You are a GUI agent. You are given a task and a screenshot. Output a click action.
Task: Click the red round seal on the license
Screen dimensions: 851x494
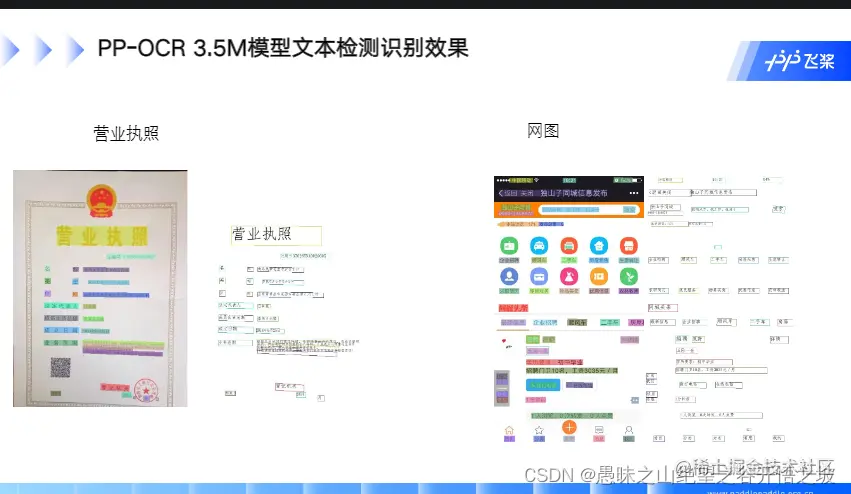coord(145,390)
